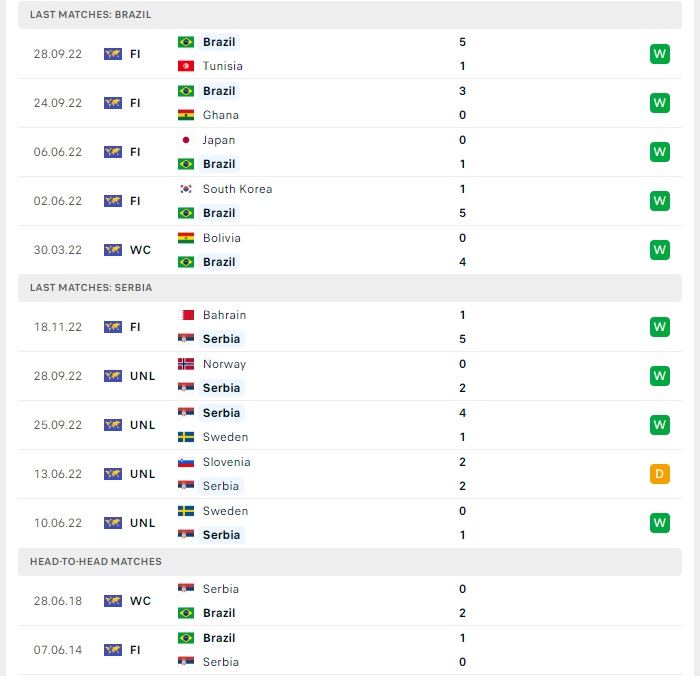Click the Slovenia flag icon
This screenshot has width=700, height=676.
coord(186,462)
